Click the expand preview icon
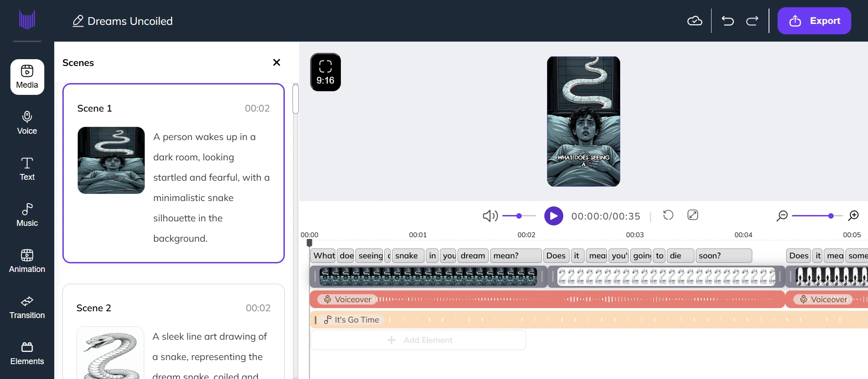 click(x=693, y=215)
